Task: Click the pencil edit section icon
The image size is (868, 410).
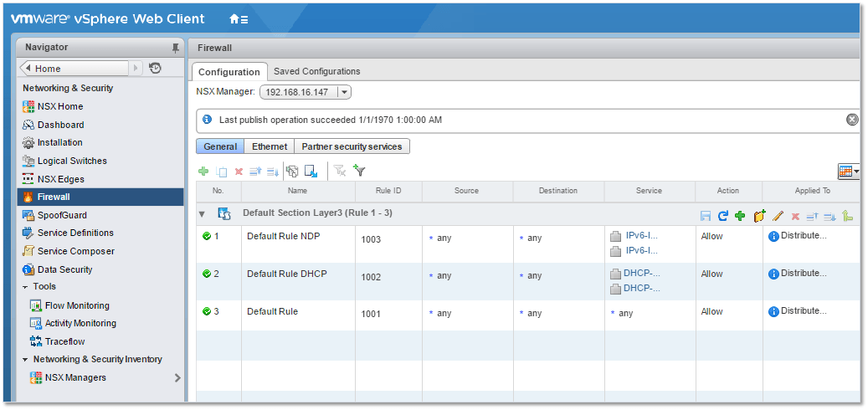Action: point(778,216)
